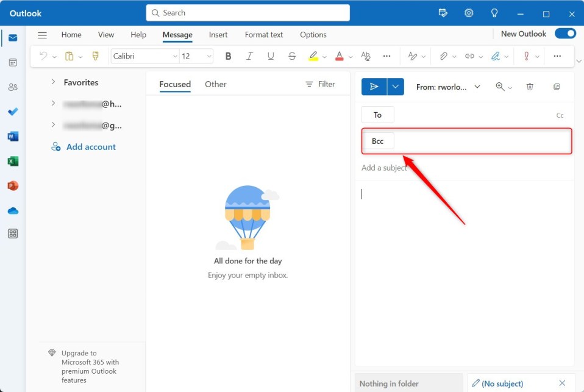Click Add account in the sidebar
The height and width of the screenshot is (392, 584).
coord(90,146)
